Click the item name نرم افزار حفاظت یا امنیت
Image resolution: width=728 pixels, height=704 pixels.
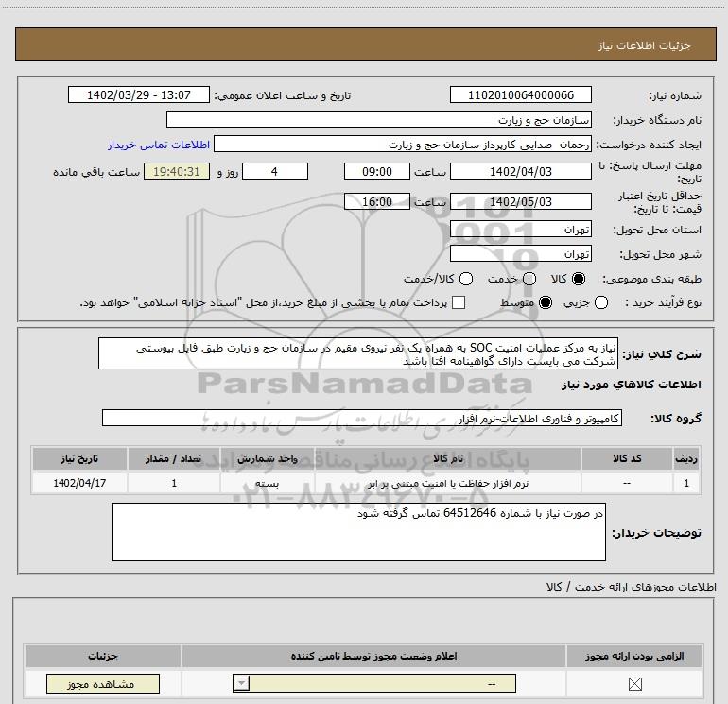coord(447,484)
